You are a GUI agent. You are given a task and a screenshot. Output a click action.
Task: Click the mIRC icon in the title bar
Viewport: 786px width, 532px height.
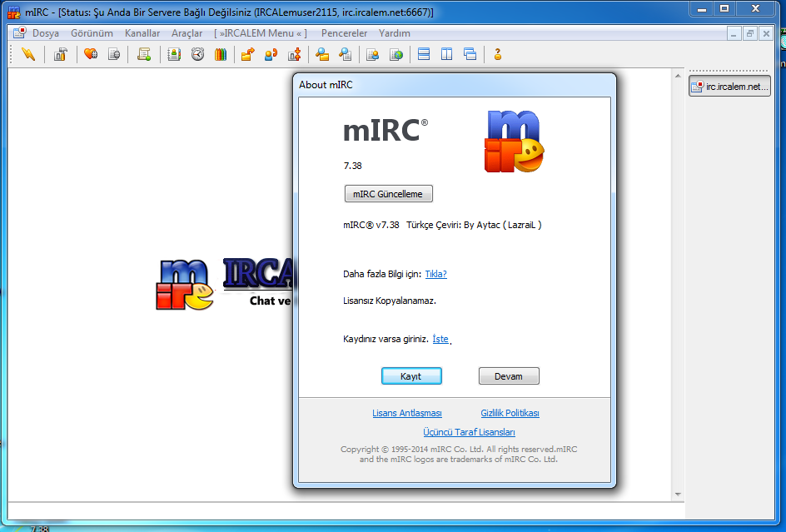(14, 12)
